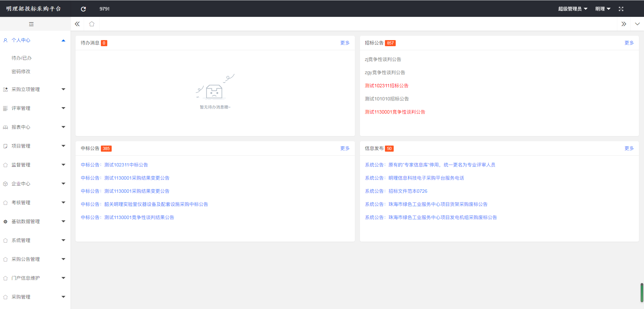Viewport: 644px width, 309px height.
Task: Click 更多 in 信息发布 panel
Action: (629, 148)
